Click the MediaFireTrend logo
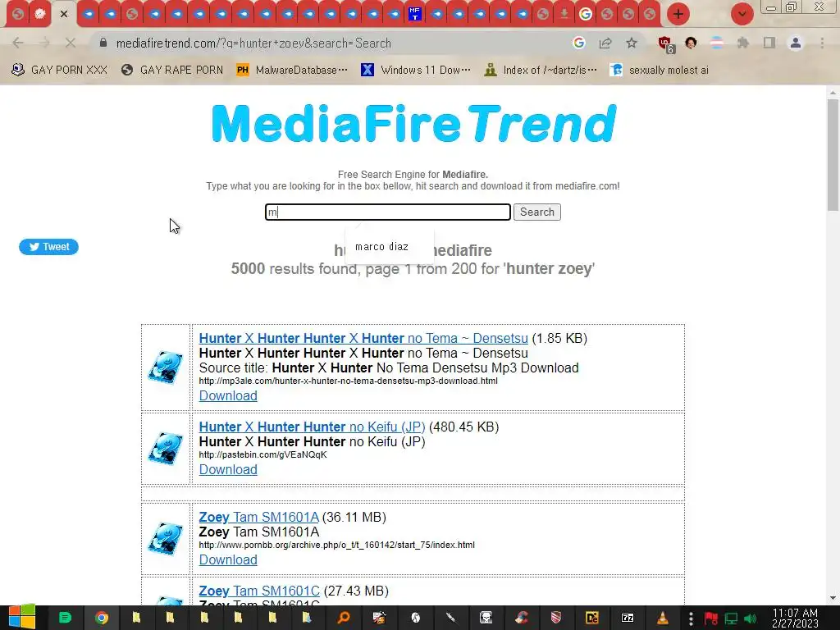This screenshot has height=630, width=840. point(413,124)
